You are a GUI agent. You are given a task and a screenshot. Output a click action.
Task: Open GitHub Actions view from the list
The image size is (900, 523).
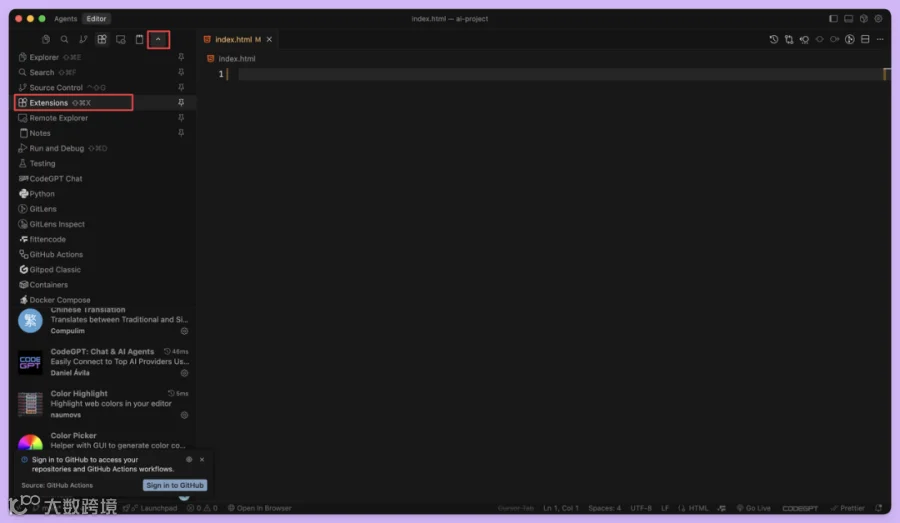102,254
